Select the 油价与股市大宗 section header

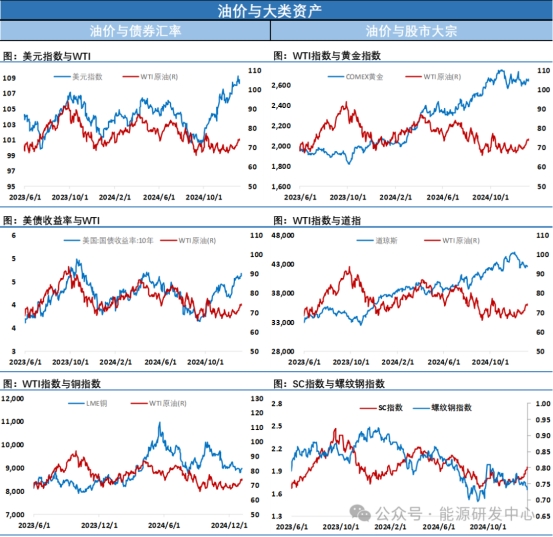coord(412,31)
